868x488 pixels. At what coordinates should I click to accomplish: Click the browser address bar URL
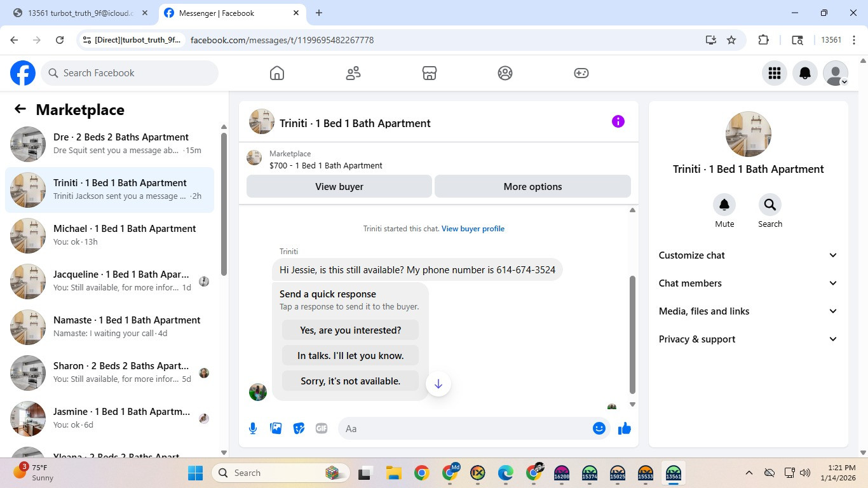tap(282, 40)
